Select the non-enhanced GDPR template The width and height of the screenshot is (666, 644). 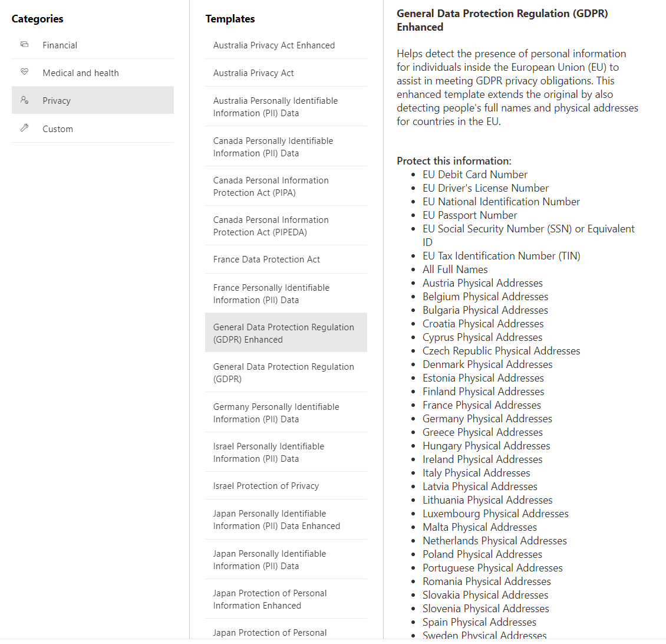(x=283, y=373)
